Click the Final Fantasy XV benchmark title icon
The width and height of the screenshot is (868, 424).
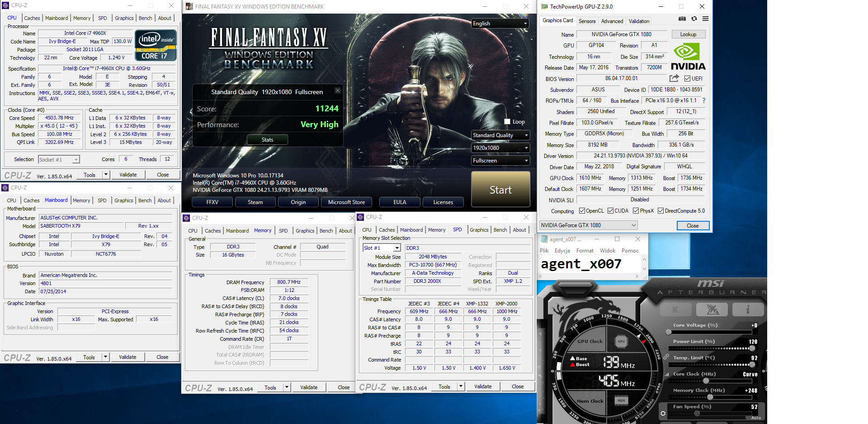(x=189, y=6)
